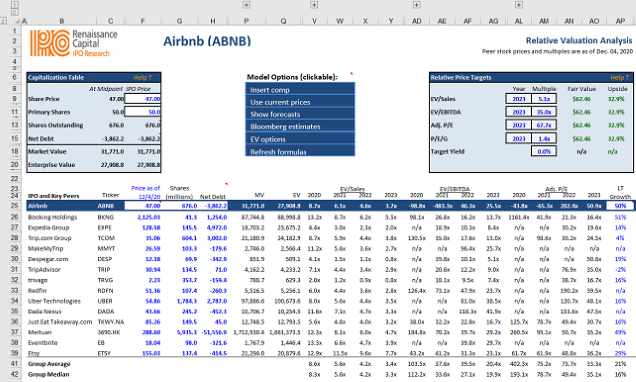
Task: Click the Relative Valuation Analysis heading
Action: coord(579,41)
